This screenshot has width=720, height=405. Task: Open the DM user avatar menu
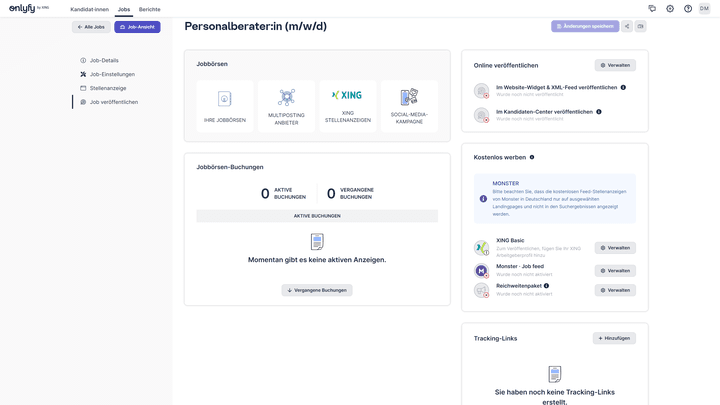(x=704, y=9)
